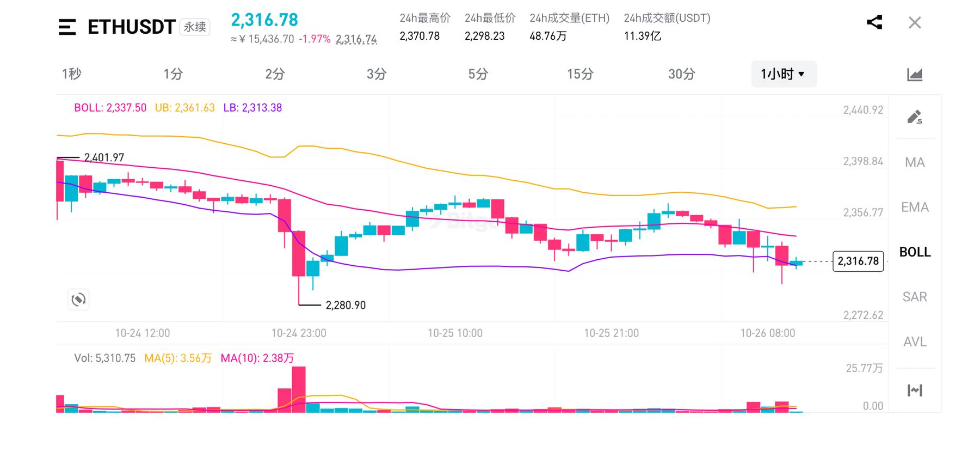Screen dimensions: 980x451
Task: Click the 24h最高价 value 2,370.78
Action: [x=420, y=36]
